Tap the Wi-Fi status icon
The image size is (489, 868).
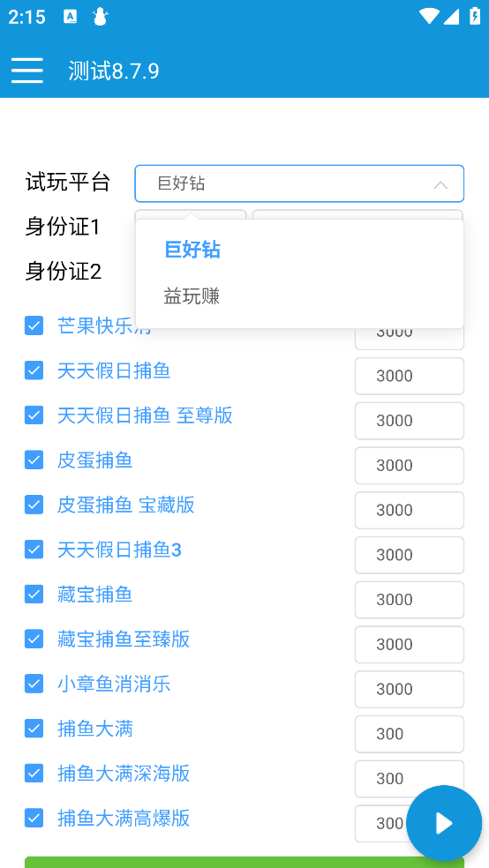pyautogui.click(x=429, y=17)
